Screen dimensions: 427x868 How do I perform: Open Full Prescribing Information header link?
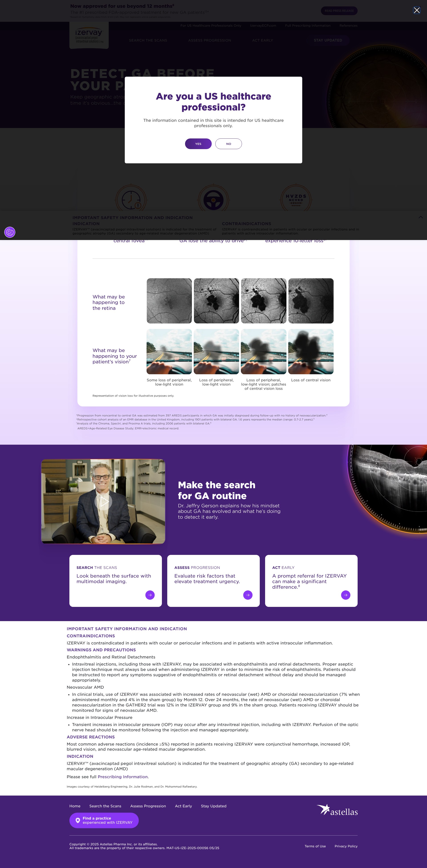[x=308, y=26]
